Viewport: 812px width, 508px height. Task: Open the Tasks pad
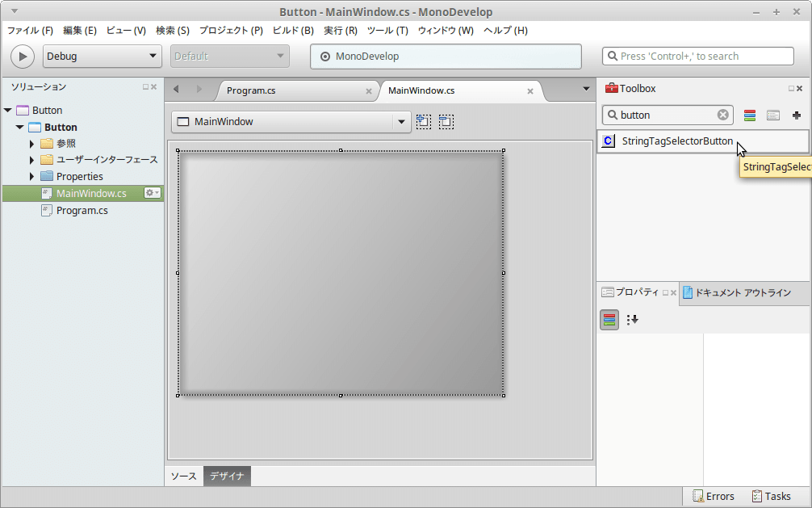[771, 497]
